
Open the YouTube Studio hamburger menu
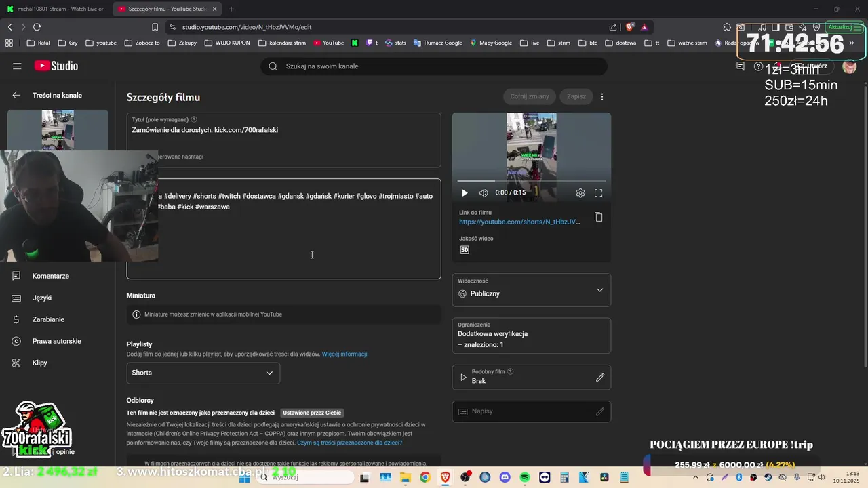click(x=17, y=66)
